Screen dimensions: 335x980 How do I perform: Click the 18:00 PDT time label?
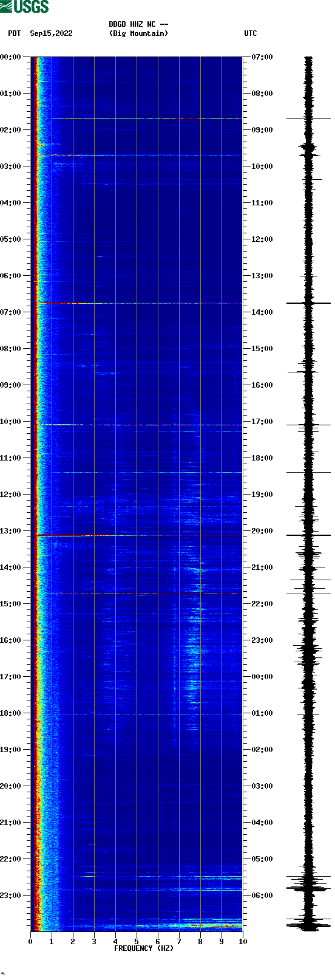11,713
